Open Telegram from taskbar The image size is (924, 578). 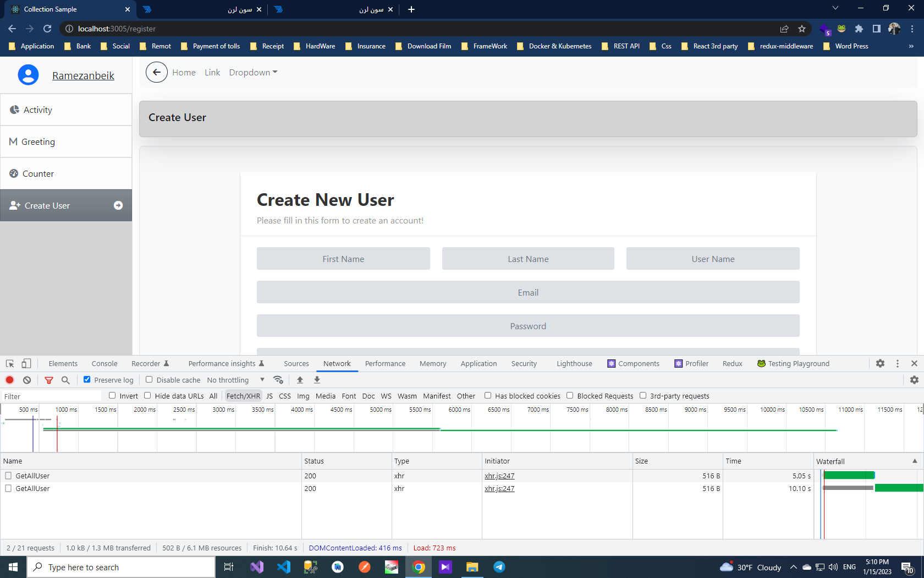click(x=499, y=567)
